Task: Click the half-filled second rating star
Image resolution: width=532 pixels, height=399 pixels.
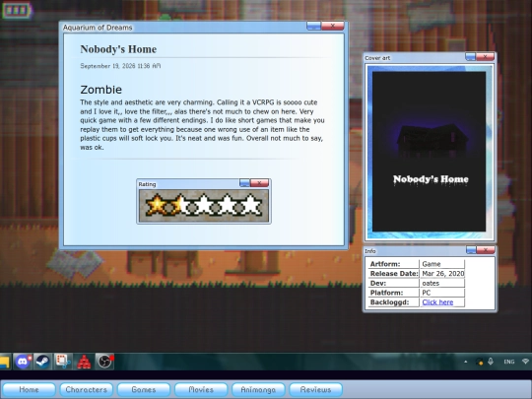Action: click(180, 205)
